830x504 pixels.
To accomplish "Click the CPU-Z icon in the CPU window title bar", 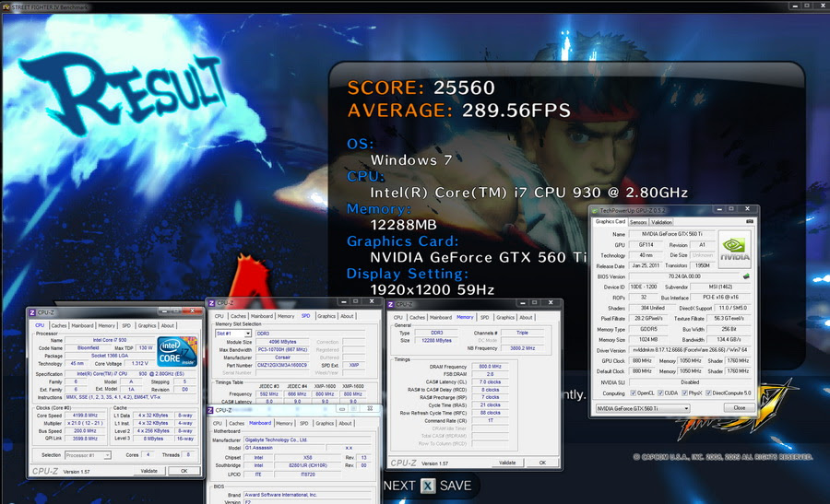I will 32,312.
